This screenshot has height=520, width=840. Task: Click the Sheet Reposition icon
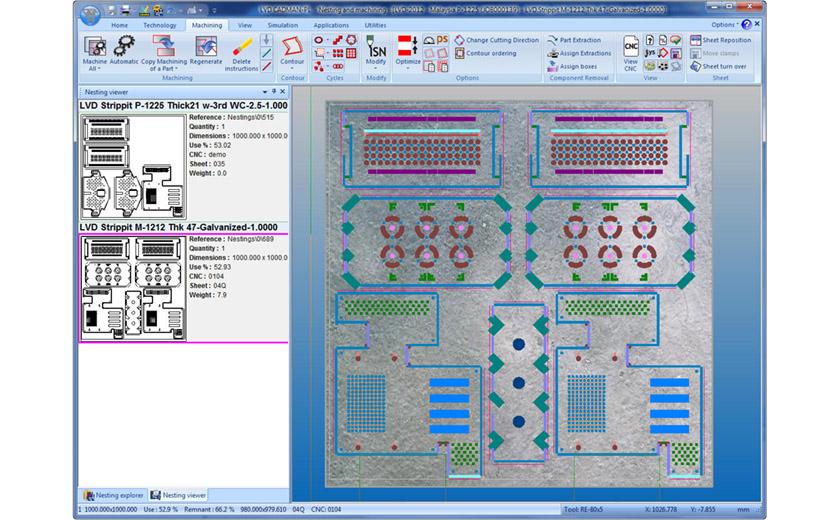(725, 40)
